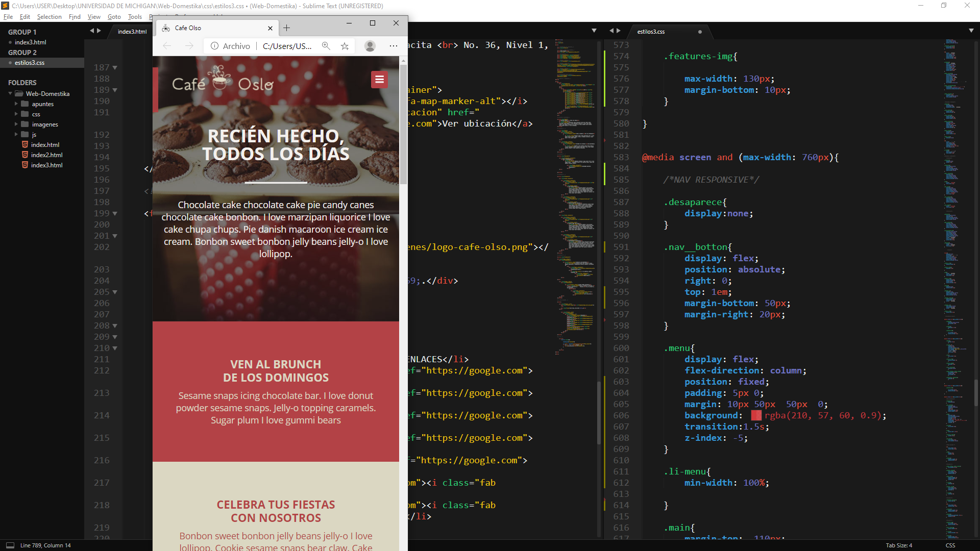Open the Selection menu
Screen dimensions: 980x551
[x=49, y=17]
